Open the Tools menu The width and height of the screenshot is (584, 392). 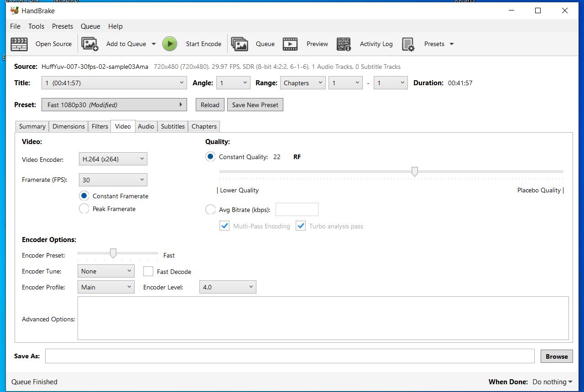(36, 26)
